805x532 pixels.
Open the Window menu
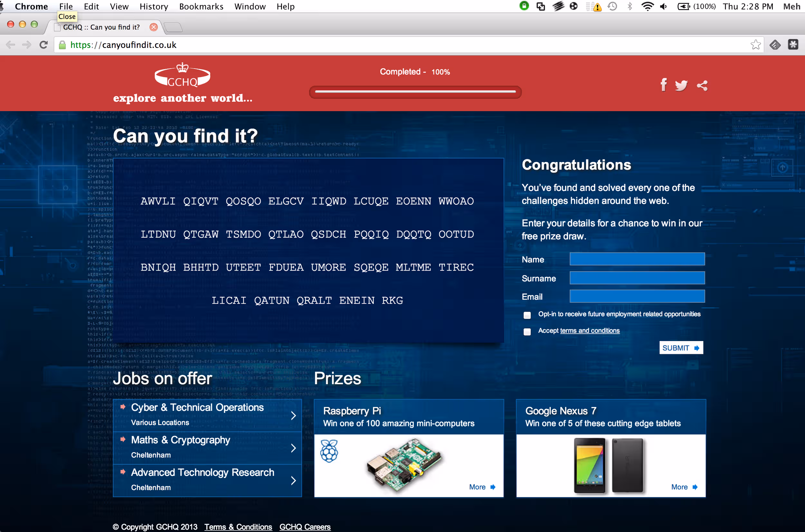[x=250, y=6]
